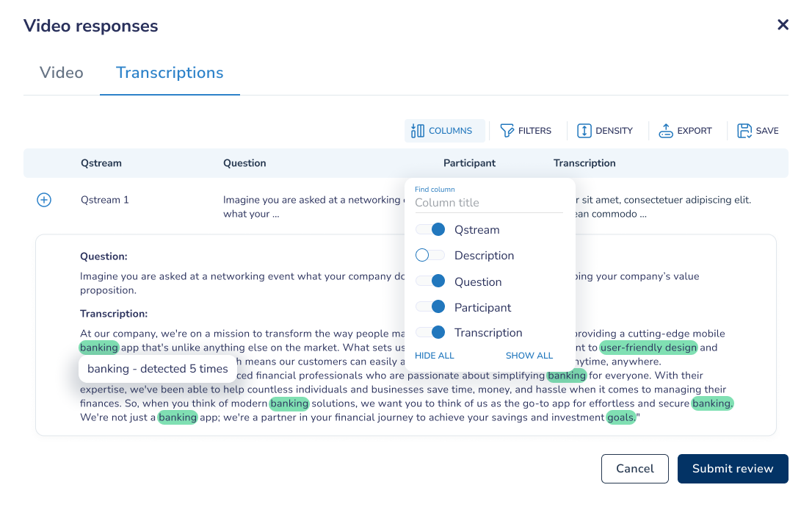Click the Cancel button
The image size is (812, 507).
click(635, 469)
